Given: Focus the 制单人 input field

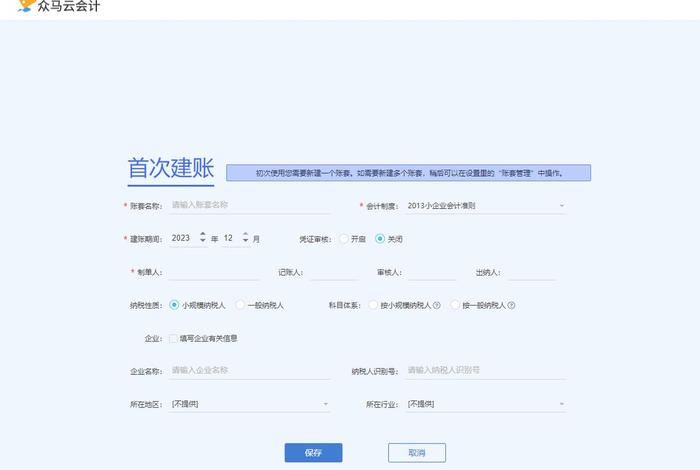Looking at the screenshot, I should pos(214,272).
